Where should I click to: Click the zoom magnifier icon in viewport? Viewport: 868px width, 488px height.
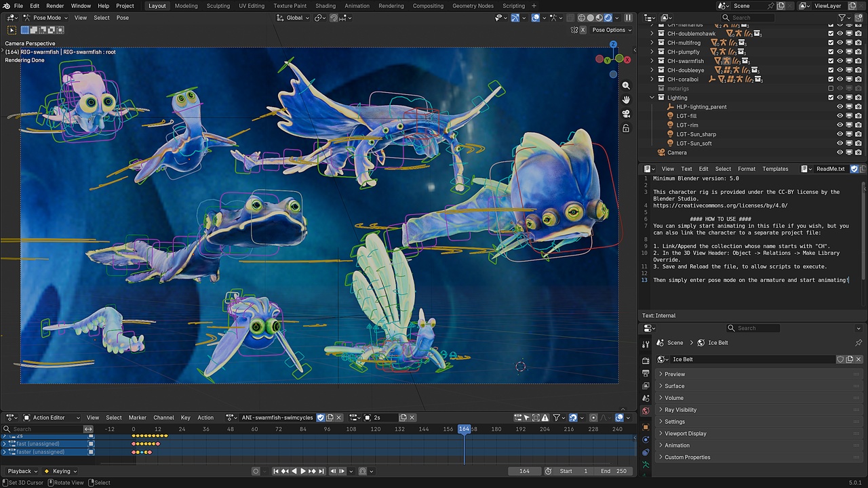click(x=626, y=85)
